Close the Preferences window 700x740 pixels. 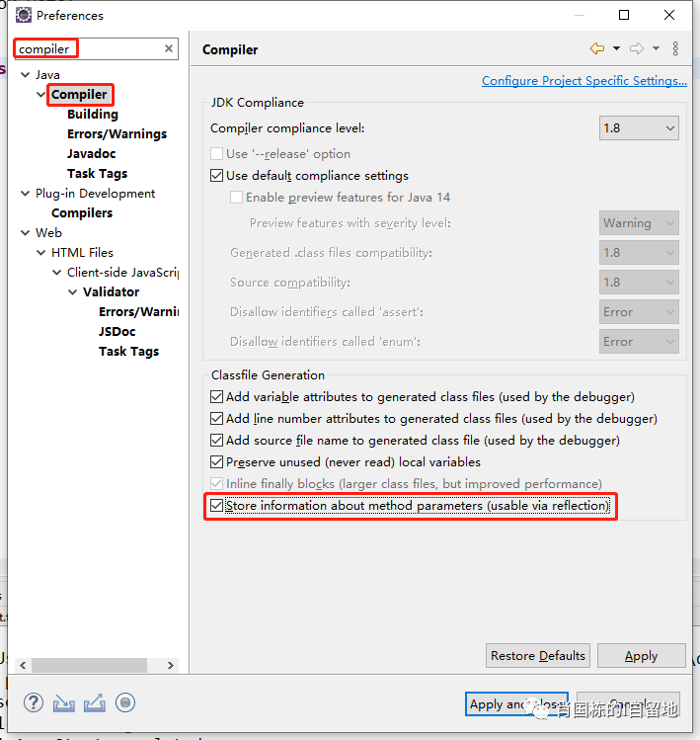pyautogui.click(x=668, y=15)
